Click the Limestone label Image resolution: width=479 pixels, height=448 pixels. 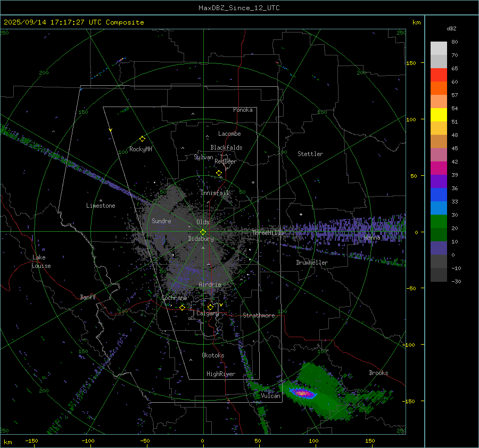[x=101, y=206]
